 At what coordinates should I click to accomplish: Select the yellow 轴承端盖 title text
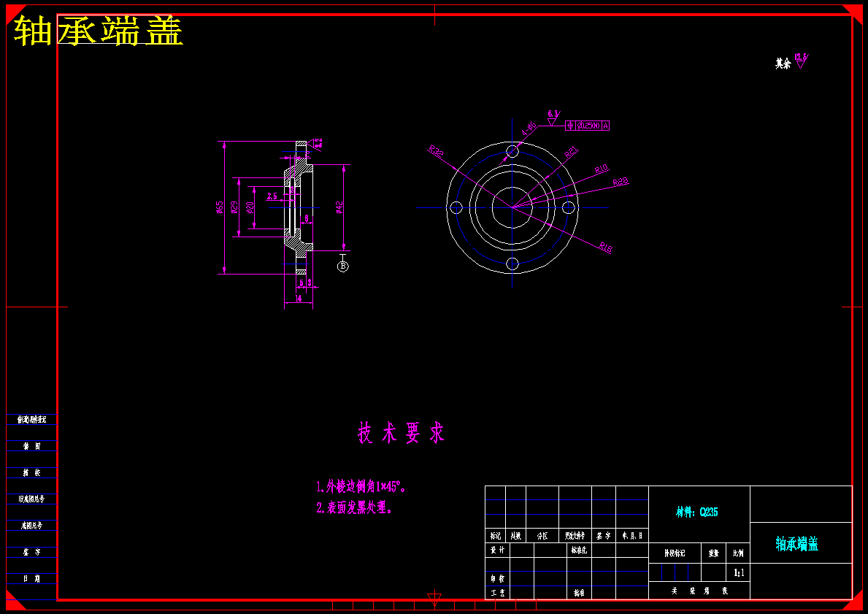98,31
